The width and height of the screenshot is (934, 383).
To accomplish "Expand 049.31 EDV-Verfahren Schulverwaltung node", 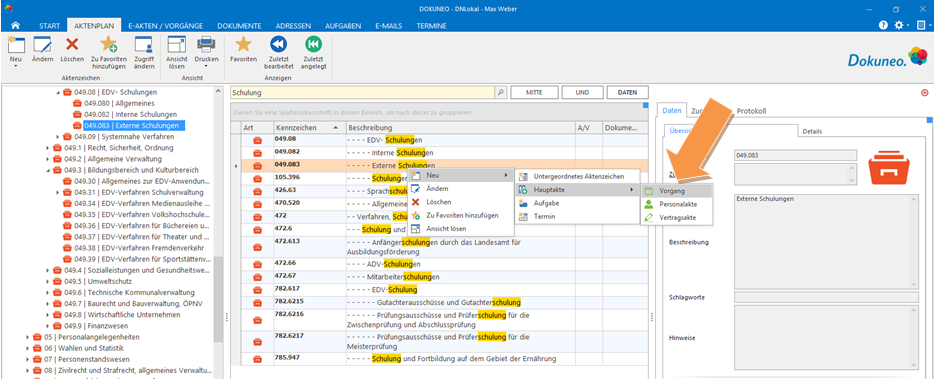I will pos(58,192).
